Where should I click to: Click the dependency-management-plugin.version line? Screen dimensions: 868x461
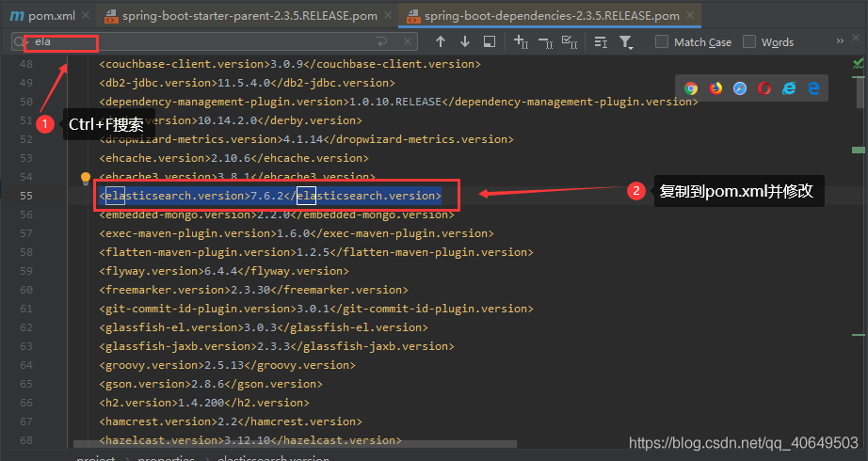[x=398, y=102]
